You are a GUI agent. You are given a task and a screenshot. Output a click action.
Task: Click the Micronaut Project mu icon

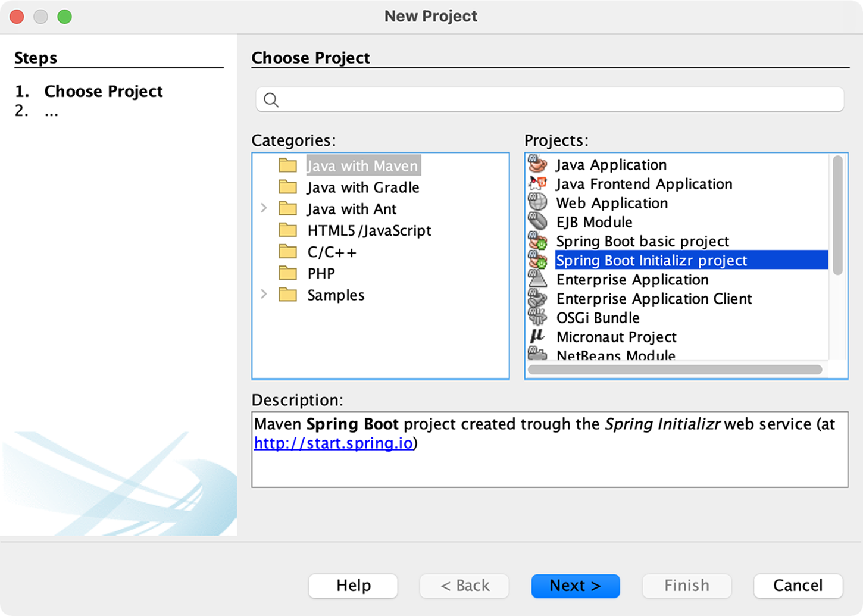pyautogui.click(x=537, y=336)
